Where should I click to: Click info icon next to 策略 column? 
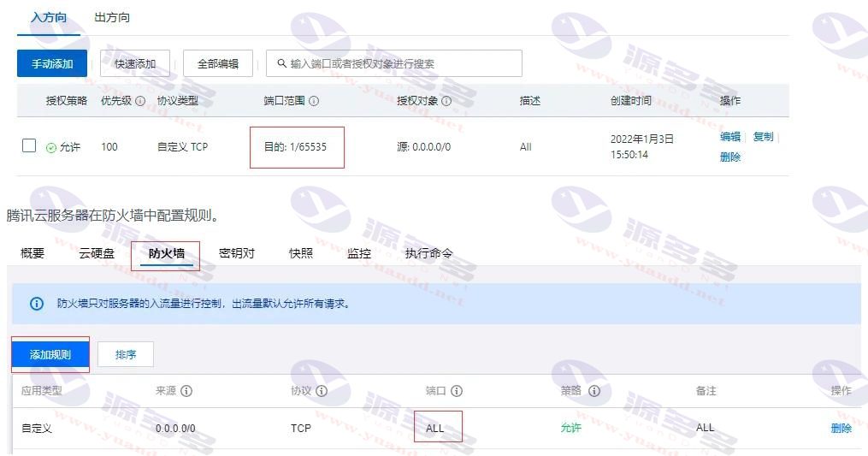click(594, 391)
